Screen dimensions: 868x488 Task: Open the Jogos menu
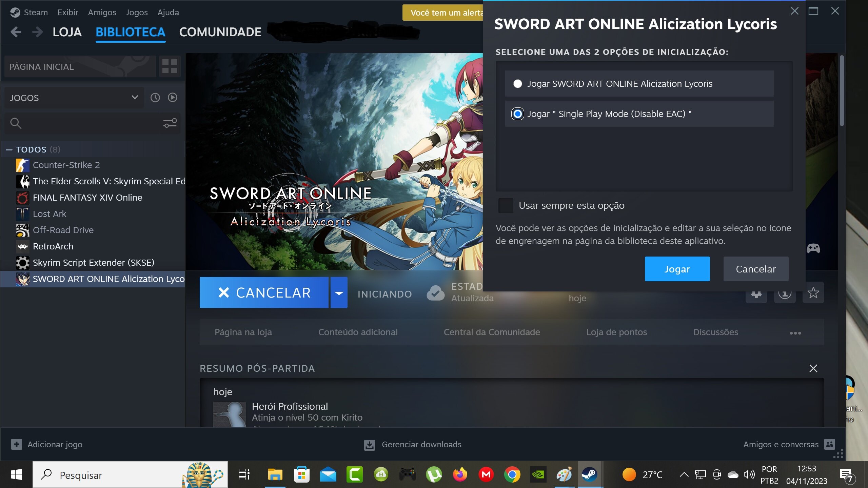click(137, 13)
